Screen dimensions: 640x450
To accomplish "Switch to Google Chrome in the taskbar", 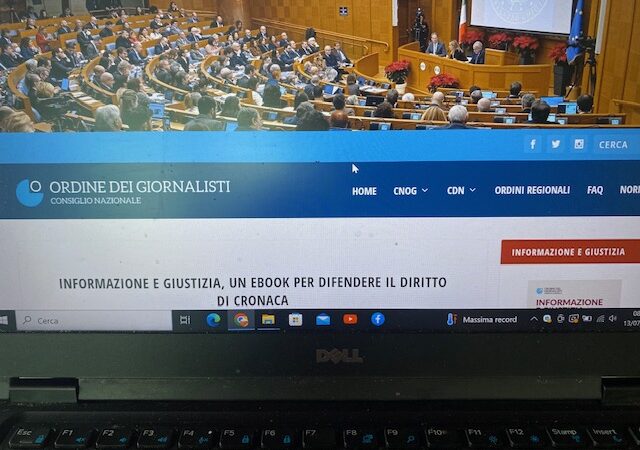I will pos(241,320).
